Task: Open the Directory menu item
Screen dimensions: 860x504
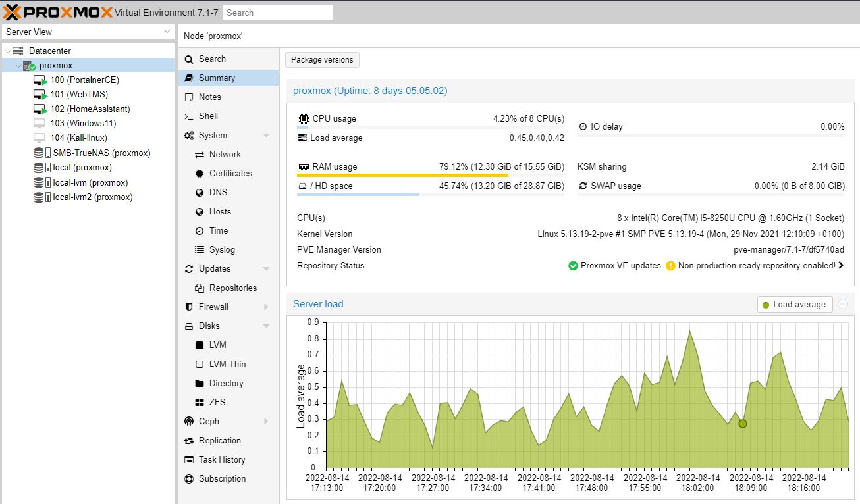Action: pyautogui.click(x=228, y=383)
